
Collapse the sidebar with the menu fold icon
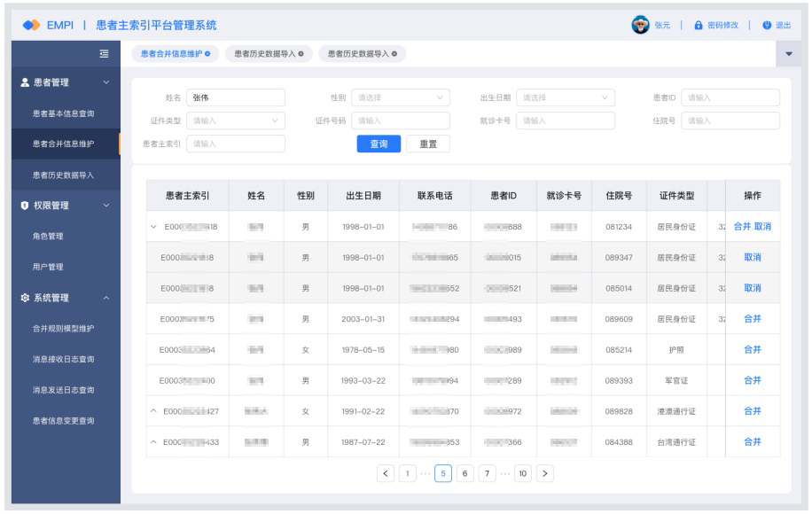(x=104, y=54)
